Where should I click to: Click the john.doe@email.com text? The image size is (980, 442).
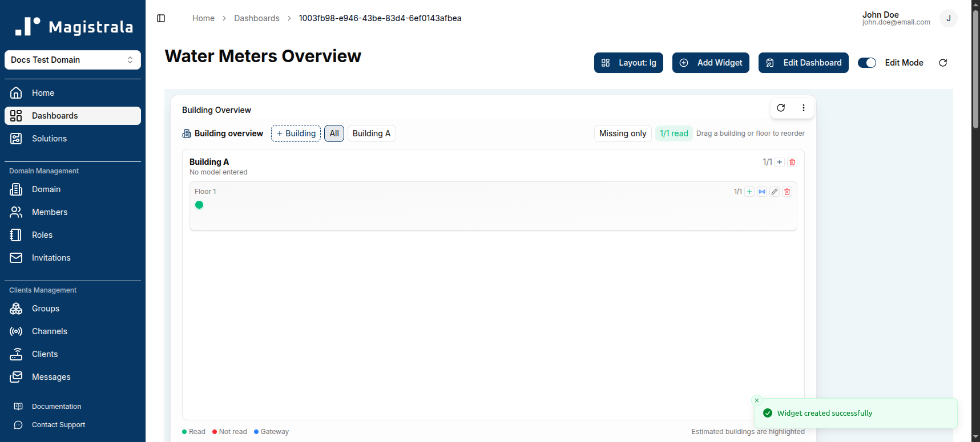tap(896, 22)
